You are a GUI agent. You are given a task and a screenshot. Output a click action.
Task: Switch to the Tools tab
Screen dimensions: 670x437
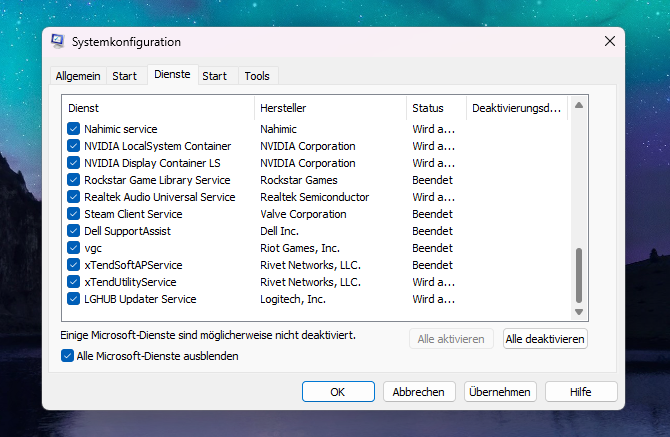(257, 76)
